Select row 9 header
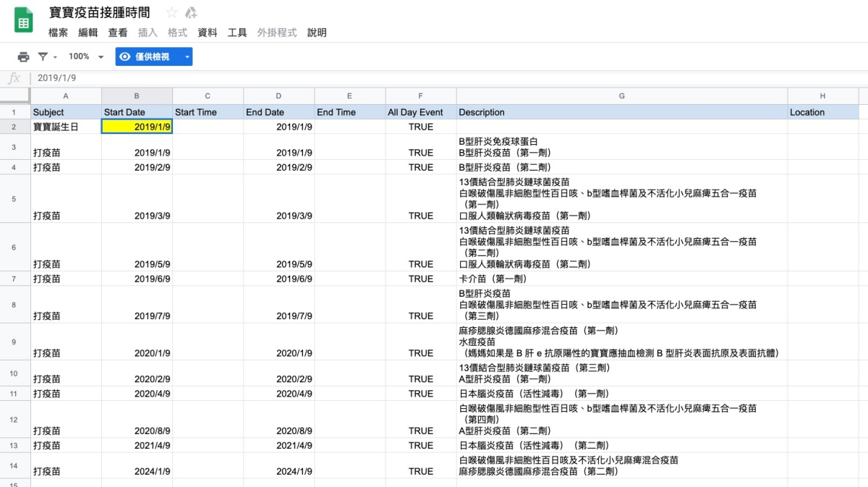 (x=14, y=342)
